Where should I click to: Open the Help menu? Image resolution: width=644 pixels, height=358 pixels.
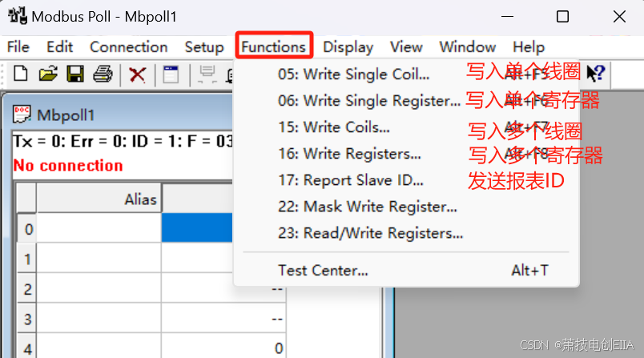tap(529, 46)
